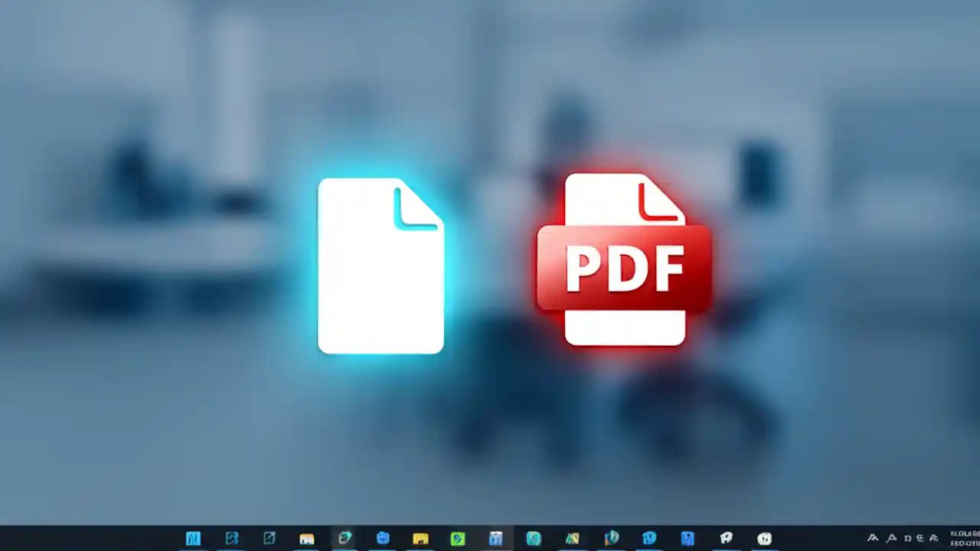Launch the teal circular app at taskbar end
980x551 pixels.
pos(763,538)
